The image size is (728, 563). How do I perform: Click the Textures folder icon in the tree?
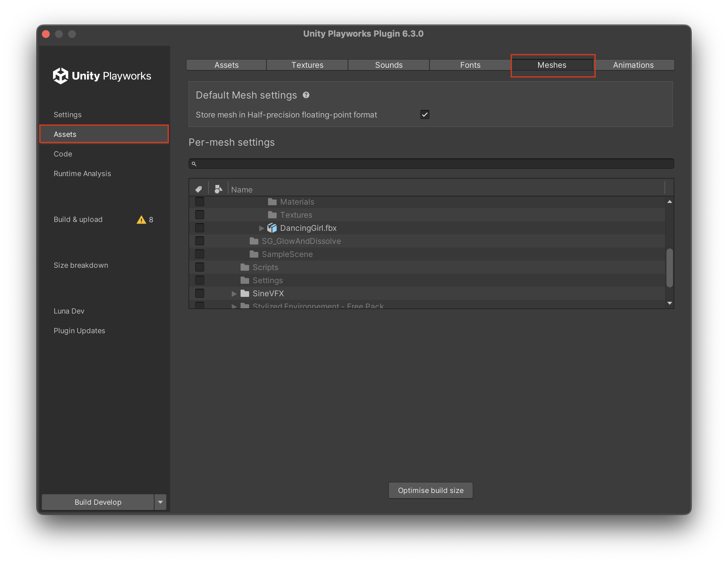click(x=272, y=215)
